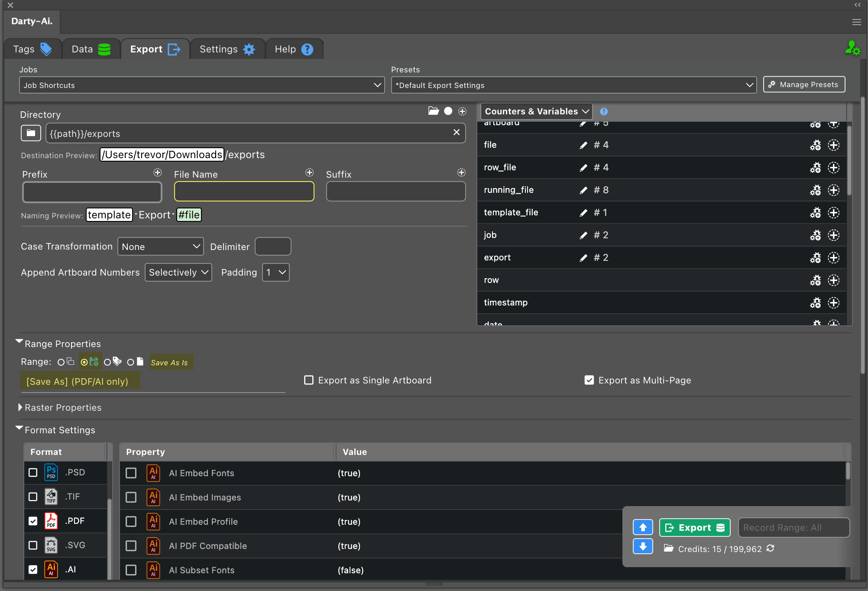Click the green Export button
Viewport: 868px width, 591px height.
pos(694,527)
